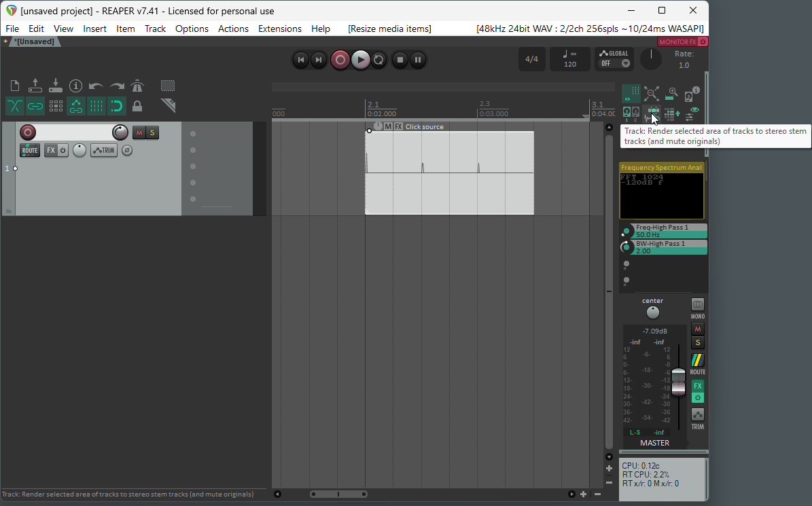The width and height of the screenshot is (812, 506).
Task: Mute track 1 with M button
Action: click(x=139, y=132)
